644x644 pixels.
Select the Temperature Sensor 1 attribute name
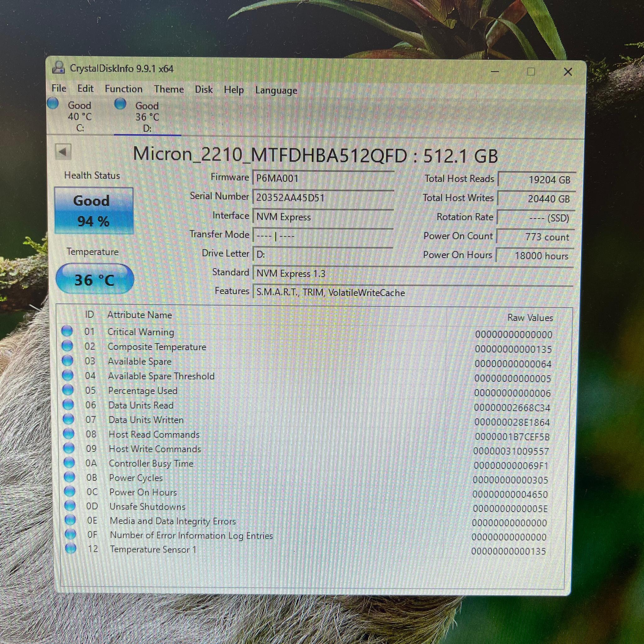click(153, 549)
